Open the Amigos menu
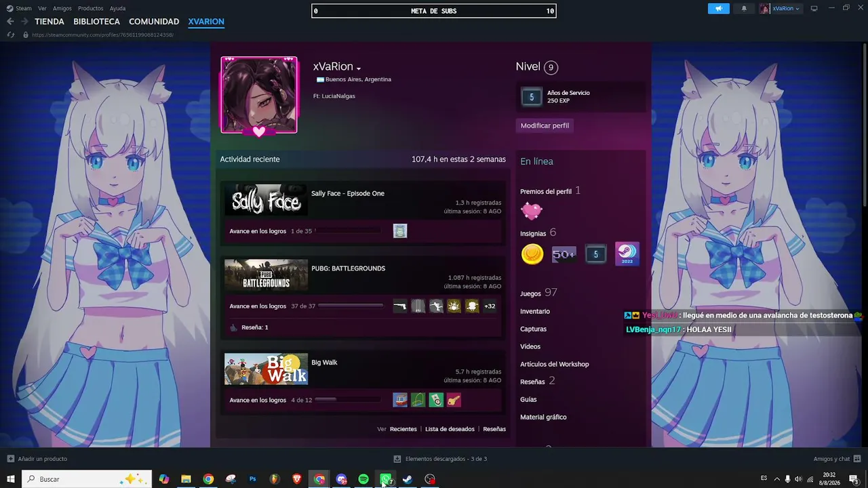This screenshot has height=488, width=868. [62, 9]
